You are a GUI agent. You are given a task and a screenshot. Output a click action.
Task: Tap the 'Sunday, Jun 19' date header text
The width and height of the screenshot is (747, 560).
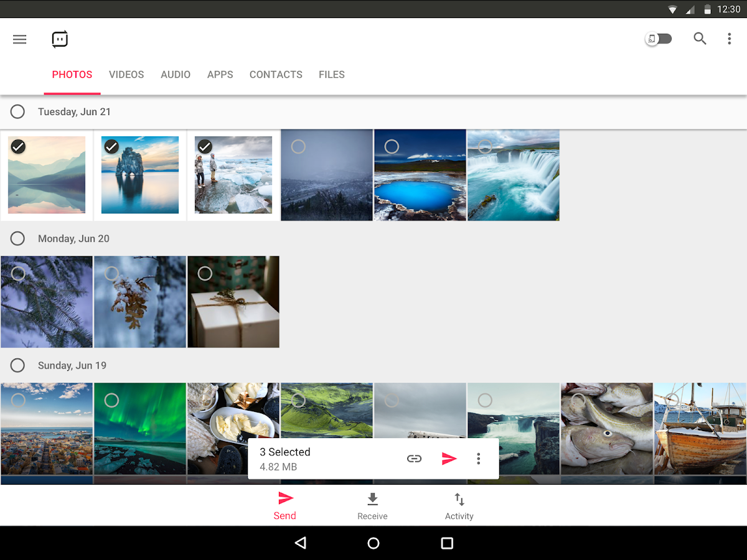click(72, 366)
